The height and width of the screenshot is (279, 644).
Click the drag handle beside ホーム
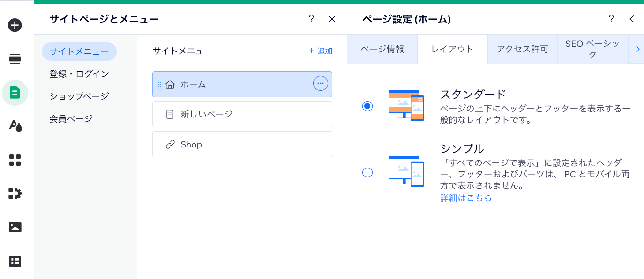(159, 84)
